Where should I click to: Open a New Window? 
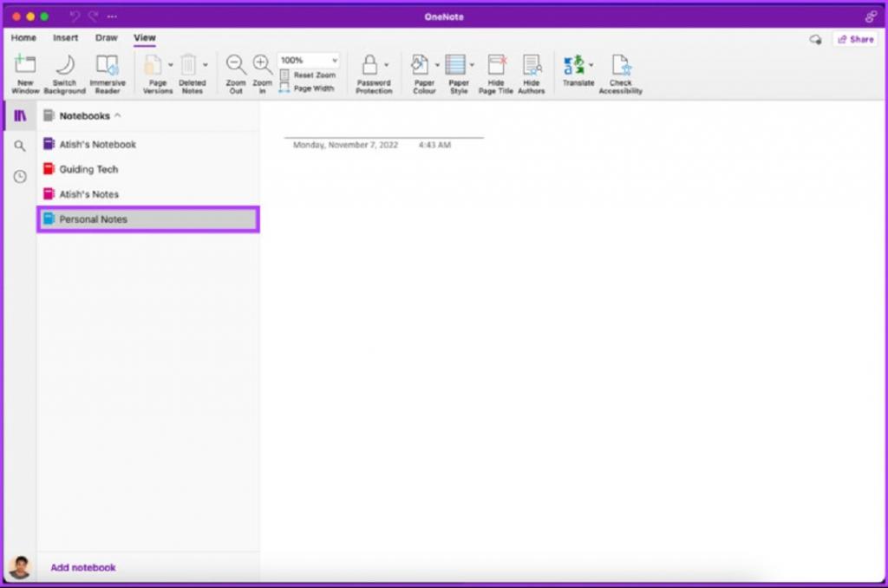pyautogui.click(x=25, y=74)
